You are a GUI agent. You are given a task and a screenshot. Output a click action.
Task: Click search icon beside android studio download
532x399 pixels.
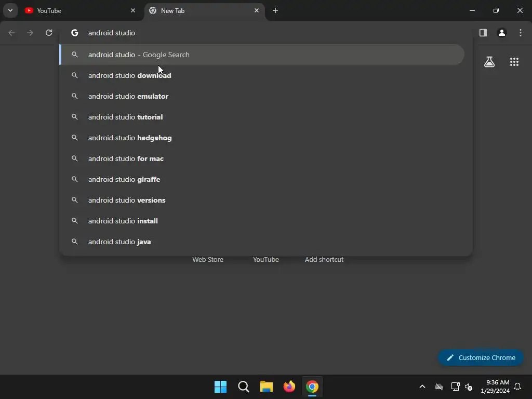75,75
